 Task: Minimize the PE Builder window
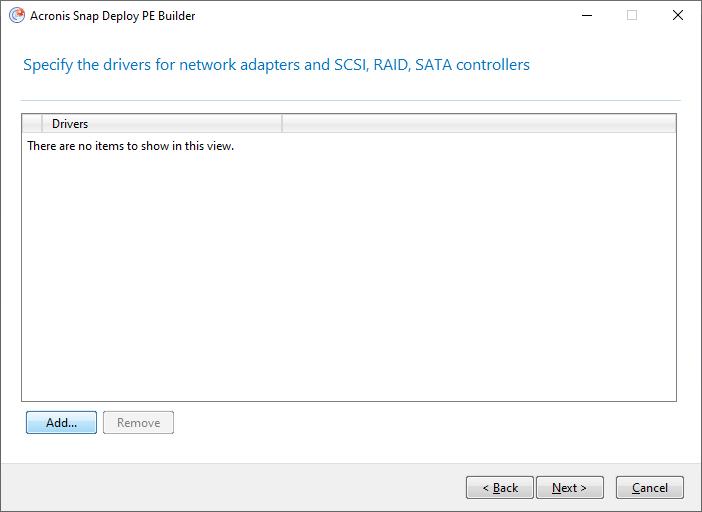pos(585,15)
